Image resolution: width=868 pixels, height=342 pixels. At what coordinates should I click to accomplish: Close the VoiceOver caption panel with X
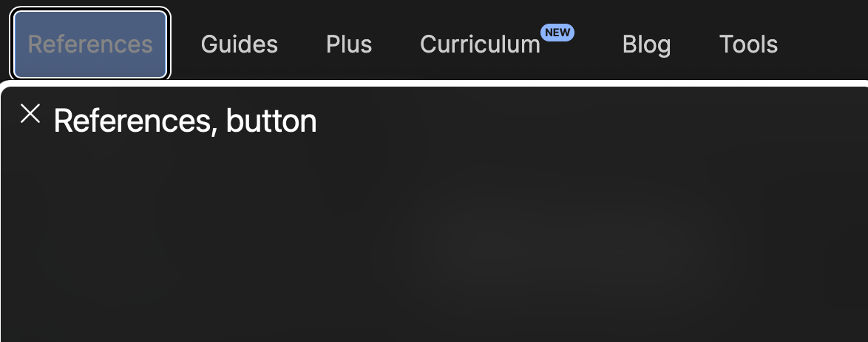(x=30, y=113)
